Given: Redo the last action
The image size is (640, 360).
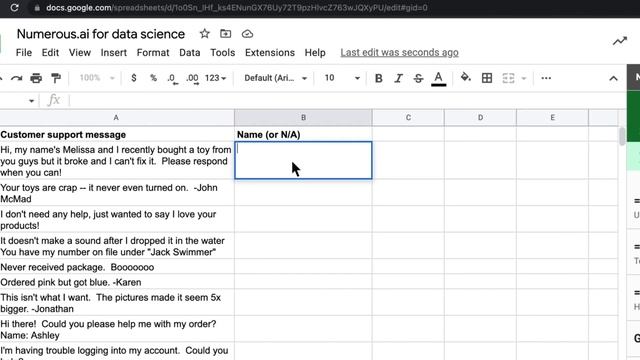Looking at the screenshot, I should [16, 78].
